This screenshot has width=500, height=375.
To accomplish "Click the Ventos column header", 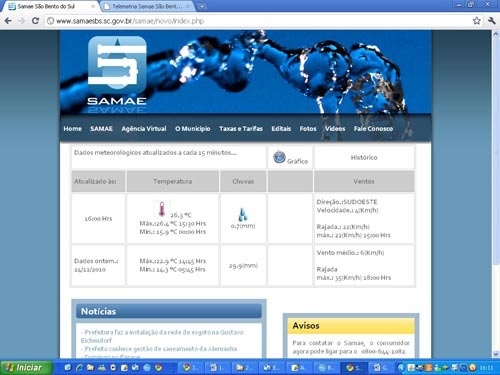I will (364, 181).
